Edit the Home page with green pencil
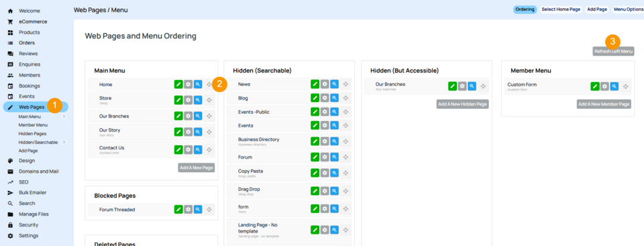The height and width of the screenshot is (246, 644). (x=178, y=84)
